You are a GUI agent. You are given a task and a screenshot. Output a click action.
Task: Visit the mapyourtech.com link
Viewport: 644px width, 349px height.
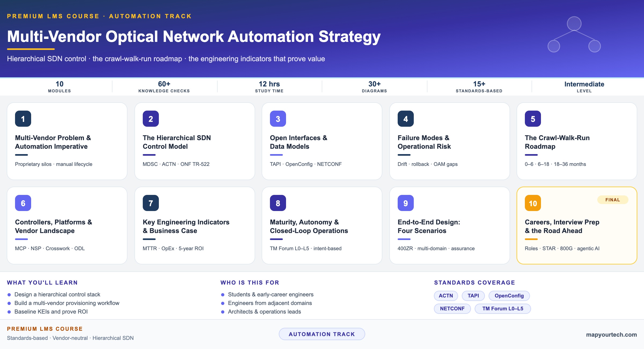click(x=611, y=335)
